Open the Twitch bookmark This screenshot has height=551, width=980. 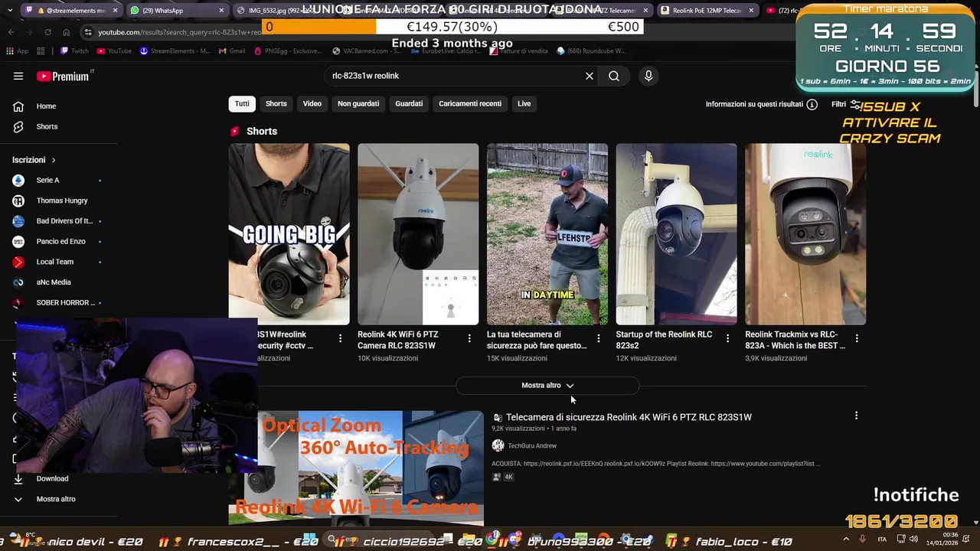click(x=74, y=51)
